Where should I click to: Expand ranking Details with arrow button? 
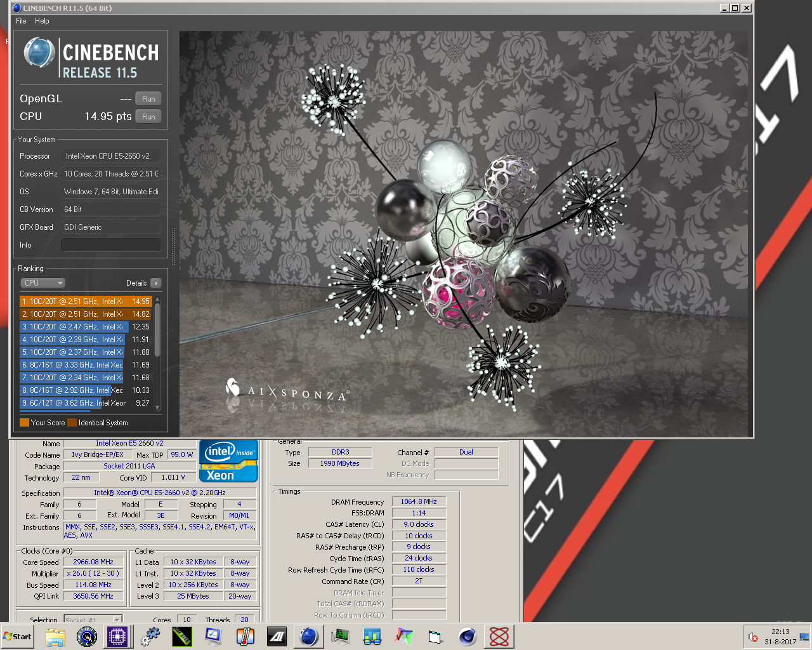coord(155,283)
